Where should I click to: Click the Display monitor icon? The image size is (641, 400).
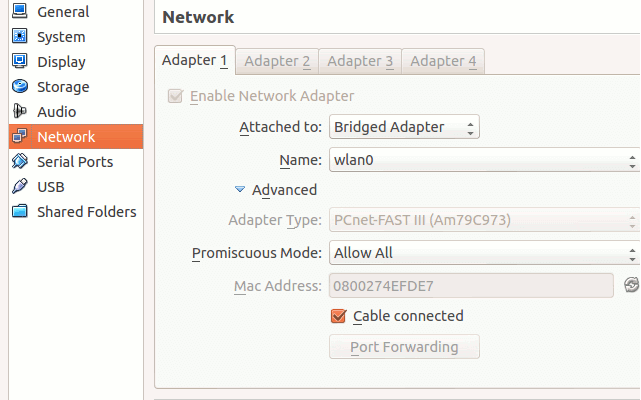pos(20,62)
